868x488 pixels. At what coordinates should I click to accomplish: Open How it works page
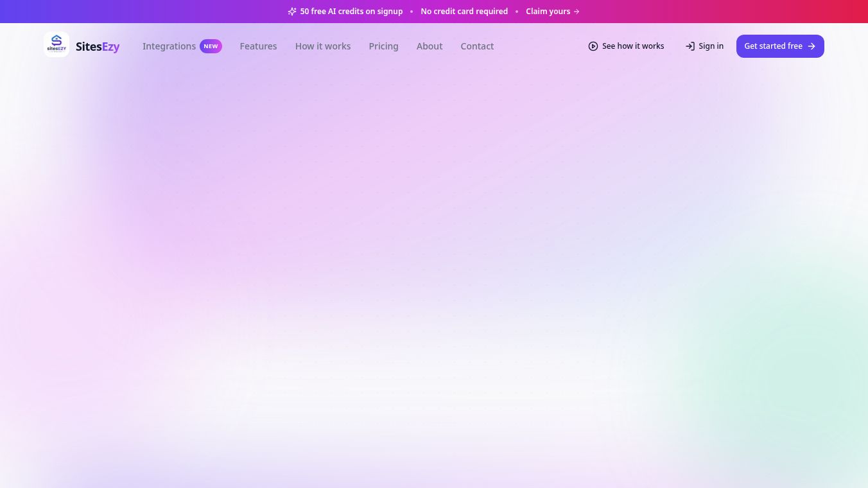(x=323, y=46)
